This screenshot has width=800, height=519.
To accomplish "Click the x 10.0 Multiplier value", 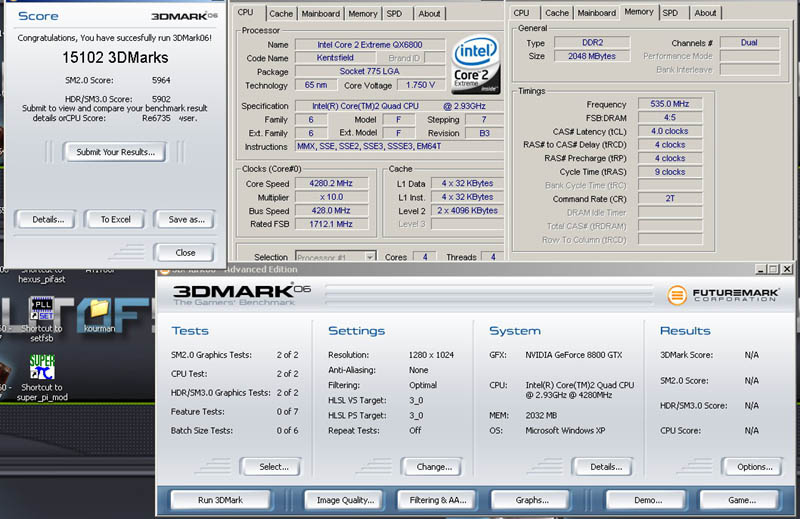I will (331, 197).
